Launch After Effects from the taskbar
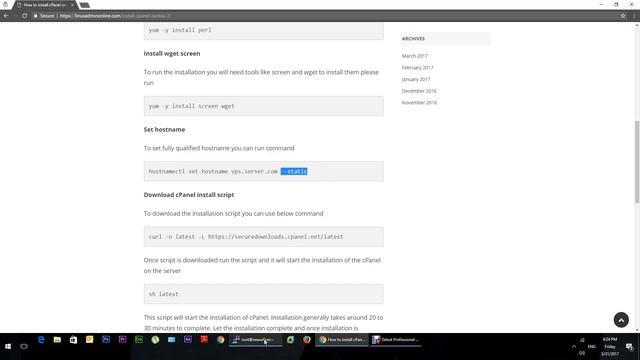640x360 pixels. 188,340
